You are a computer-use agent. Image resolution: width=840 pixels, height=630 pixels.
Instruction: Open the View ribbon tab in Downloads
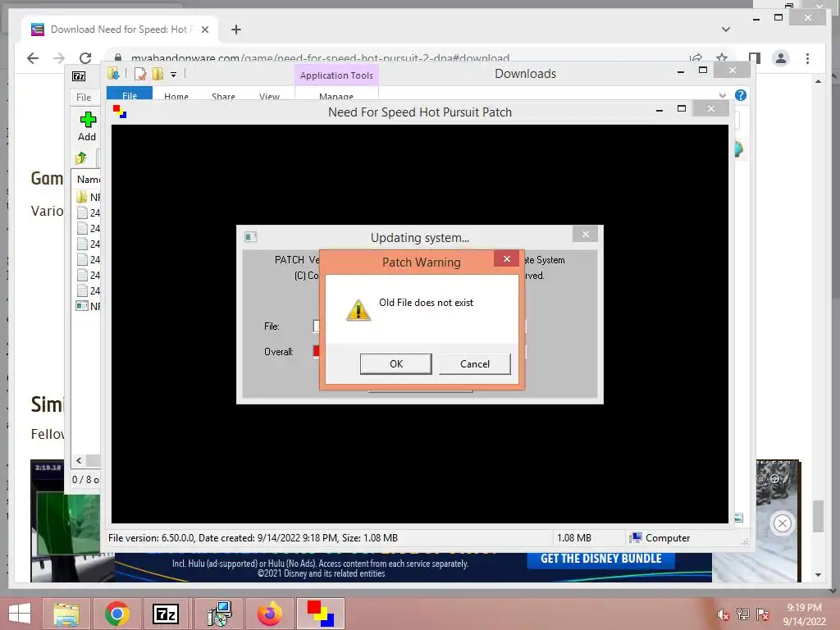click(269, 97)
